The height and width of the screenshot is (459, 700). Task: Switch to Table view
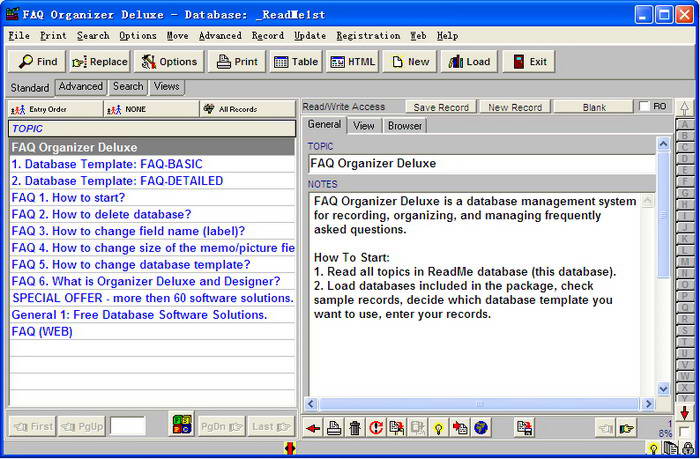click(296, 62)
